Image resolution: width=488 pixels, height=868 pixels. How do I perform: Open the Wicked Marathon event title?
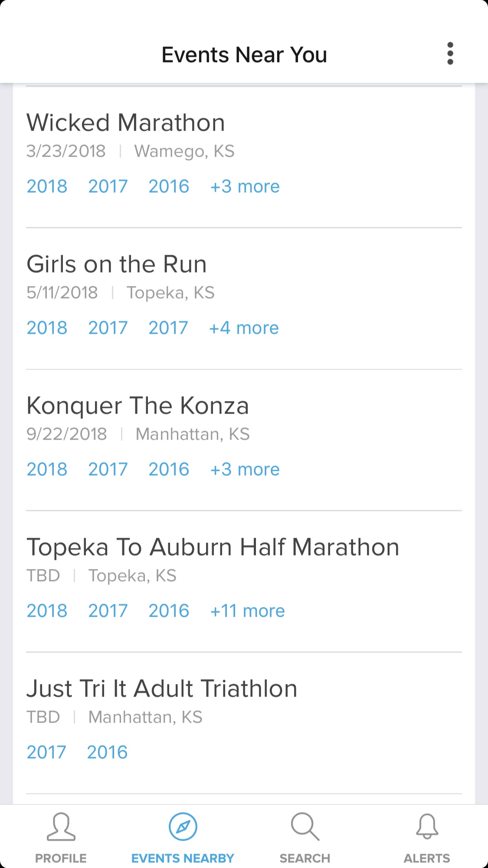(x=126, y=123)
